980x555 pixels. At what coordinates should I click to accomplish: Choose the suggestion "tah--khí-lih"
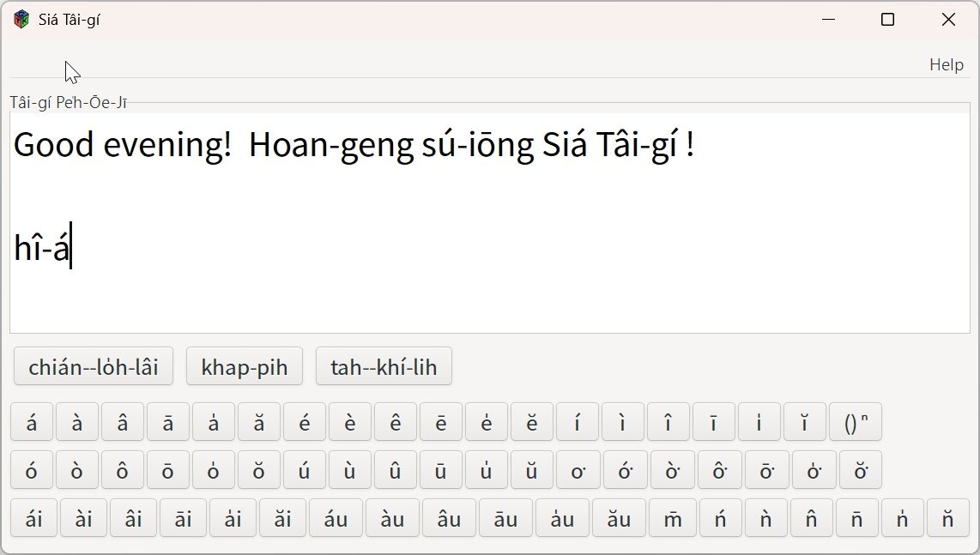(384, 367)
